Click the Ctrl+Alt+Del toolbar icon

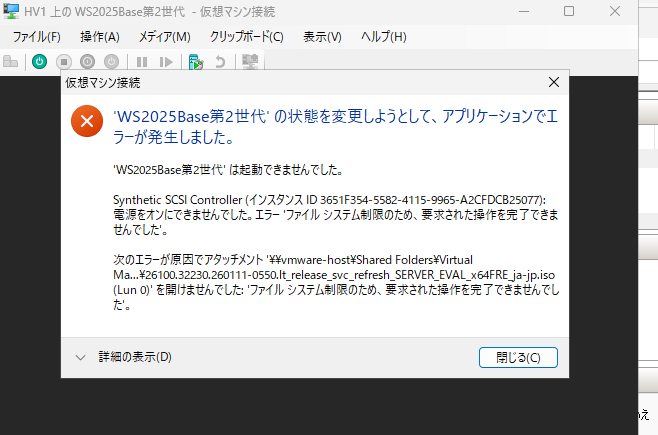11,61
